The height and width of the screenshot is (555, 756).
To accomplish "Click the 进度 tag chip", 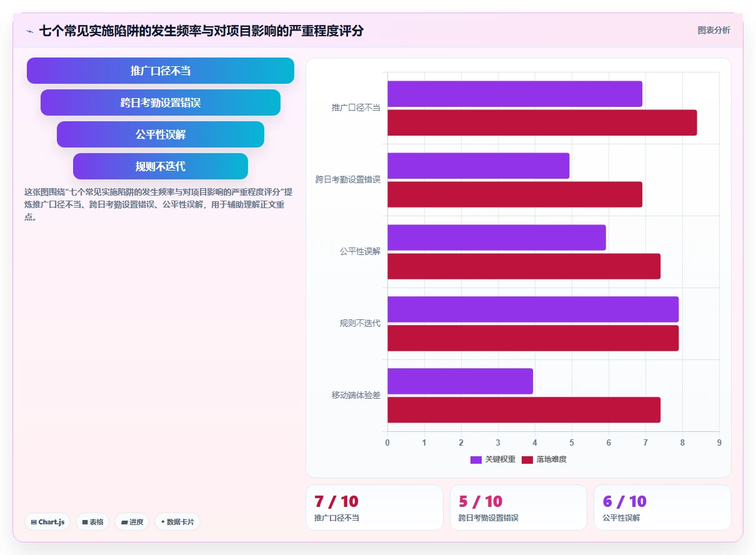I will (132, 522).
